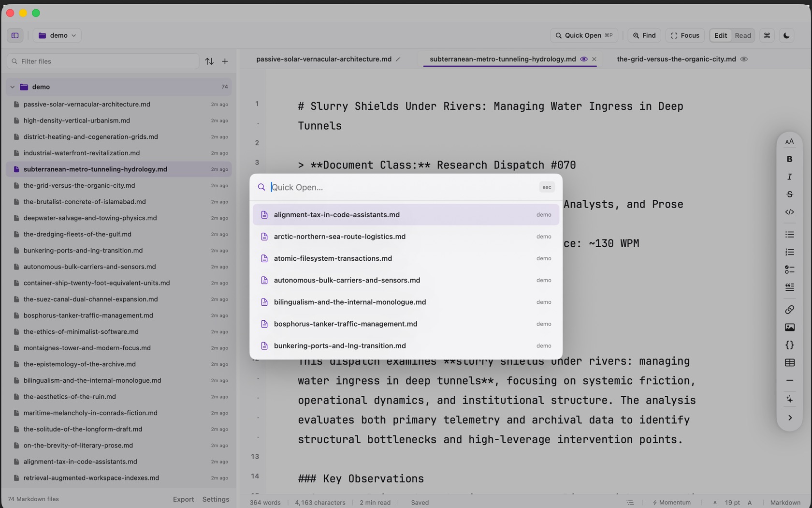Toggle Momentum mode in status bar
Viewport: 812px width, 508px height.
pyautogui.click(x=671, y=502)
